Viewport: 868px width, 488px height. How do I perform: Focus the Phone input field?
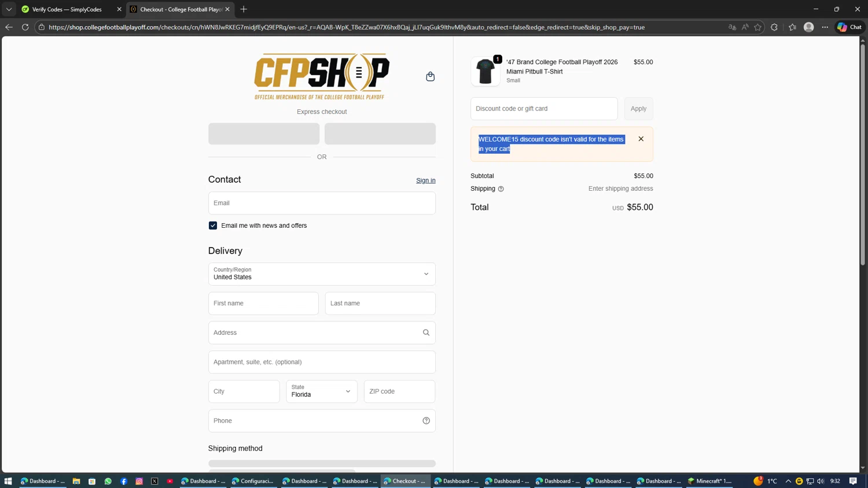(x=322, y=421)
